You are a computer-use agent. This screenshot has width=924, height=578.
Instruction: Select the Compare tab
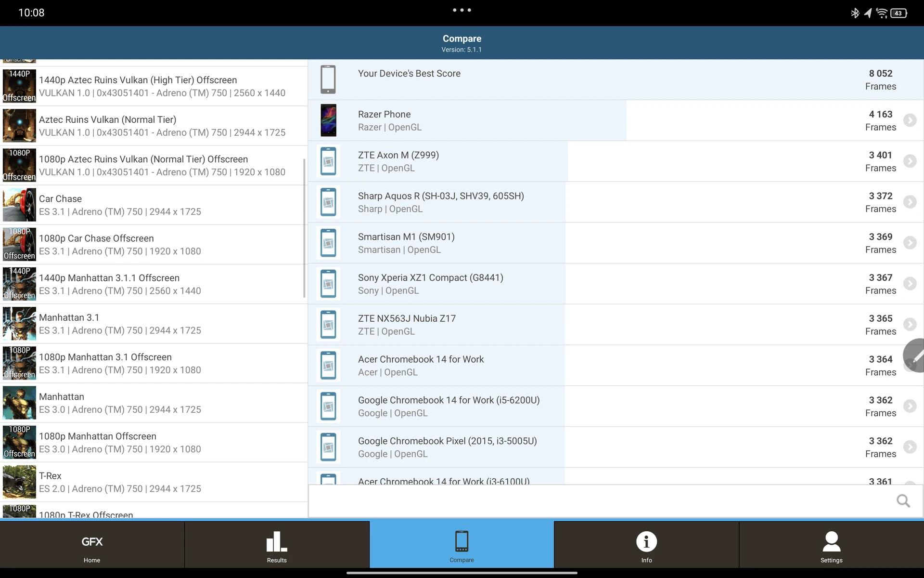(462, 545)
